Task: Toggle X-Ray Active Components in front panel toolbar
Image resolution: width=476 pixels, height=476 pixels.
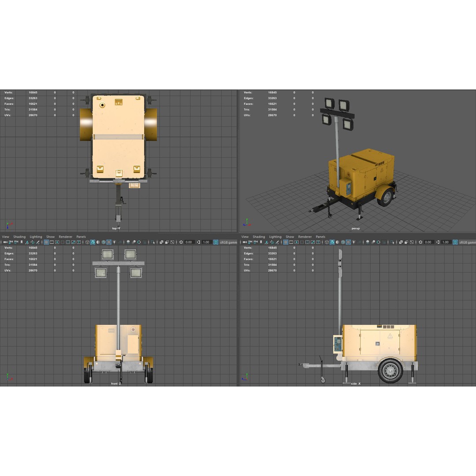Action: click(x=167, y=242)
